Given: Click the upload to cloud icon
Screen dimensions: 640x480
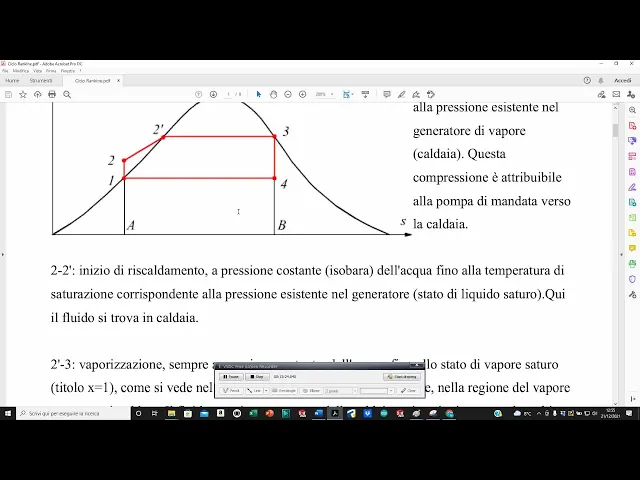Looking at the screenshot, I should click(x=38, y=95).
